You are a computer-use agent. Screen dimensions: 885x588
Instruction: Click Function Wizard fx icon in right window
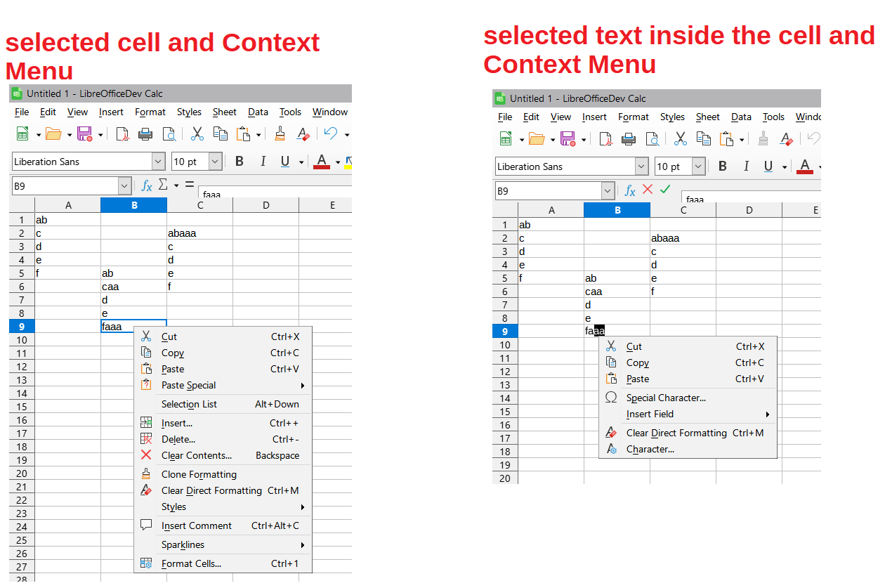click(x=630, y=190)
